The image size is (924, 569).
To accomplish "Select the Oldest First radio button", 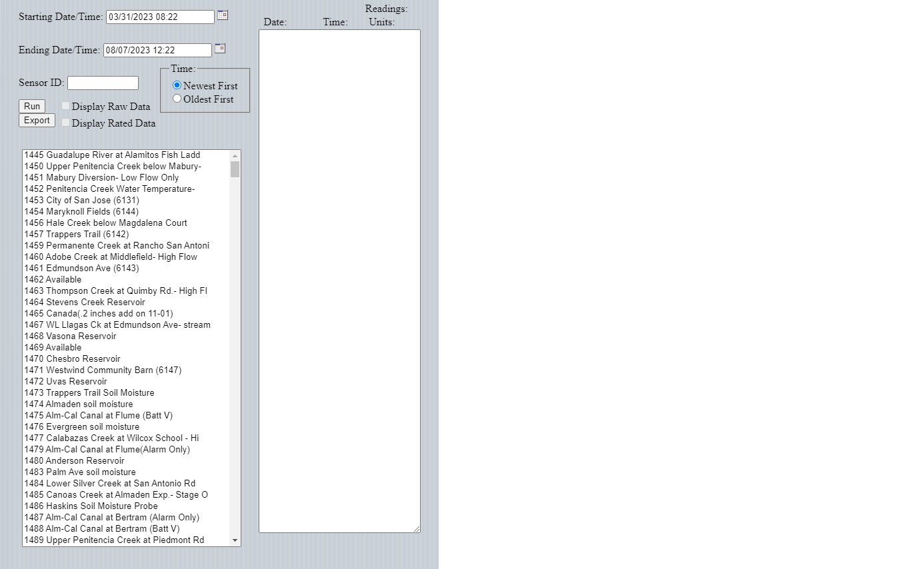I will pyautogui.click(x=177, y=99).
